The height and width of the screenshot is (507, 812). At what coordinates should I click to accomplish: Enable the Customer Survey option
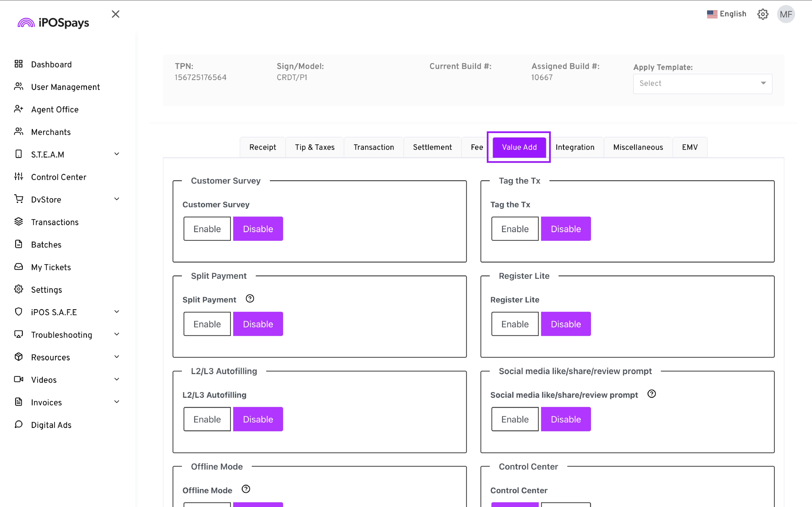point(207,229)
